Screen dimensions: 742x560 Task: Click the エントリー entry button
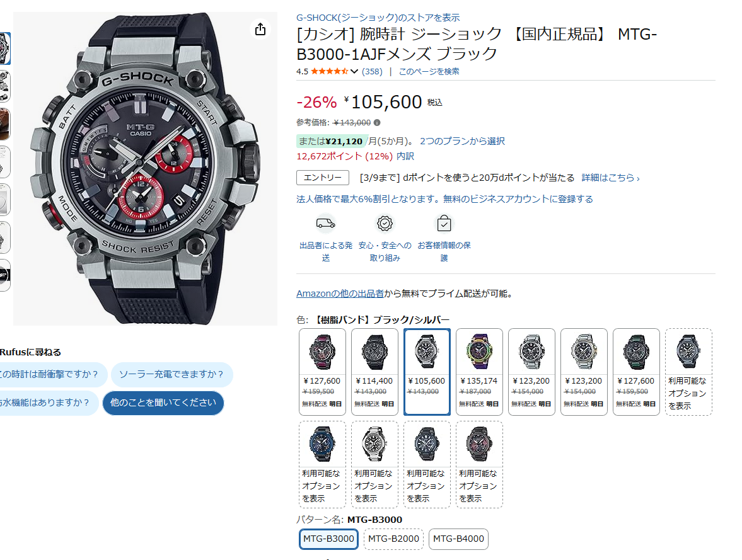[x=323, y=178]
